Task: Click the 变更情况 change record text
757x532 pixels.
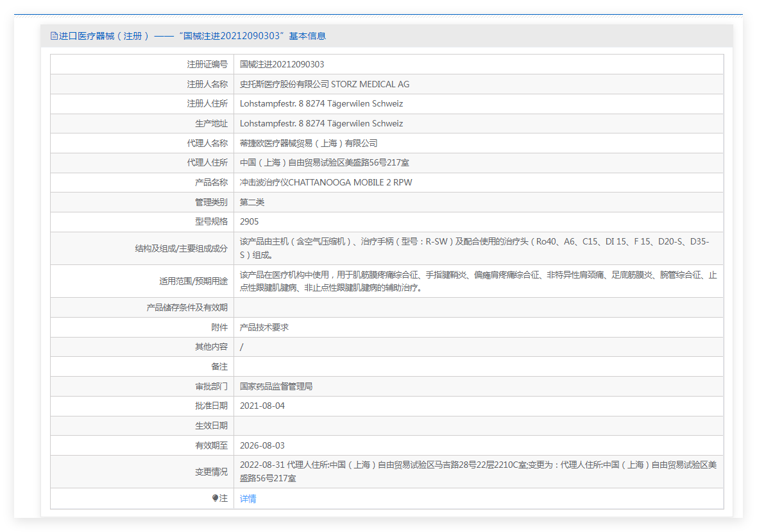Action: pos(479,472)
